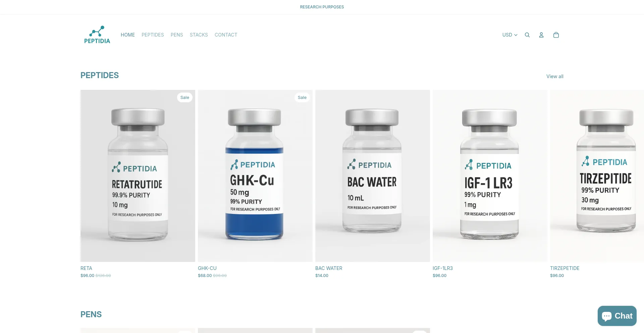Screen dimensions: 644x333
Task: Expand the USD currency selector
Action: point(510,35)
